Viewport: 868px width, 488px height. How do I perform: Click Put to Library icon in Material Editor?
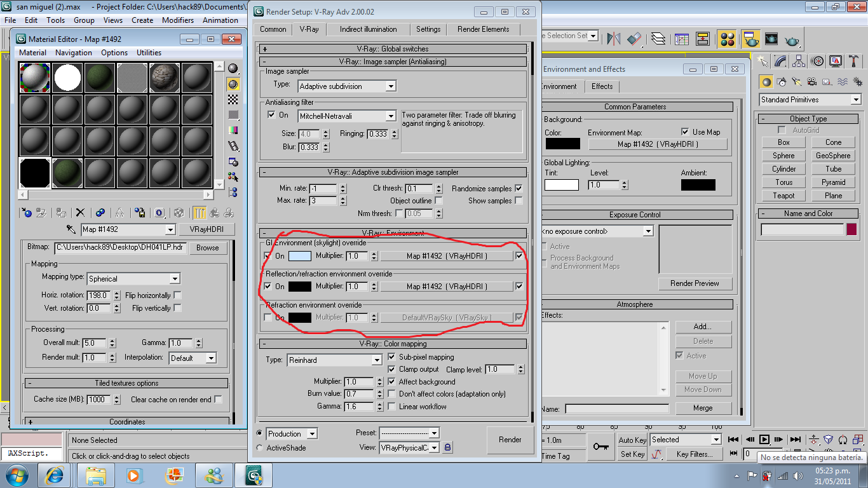tap(140, 213)
